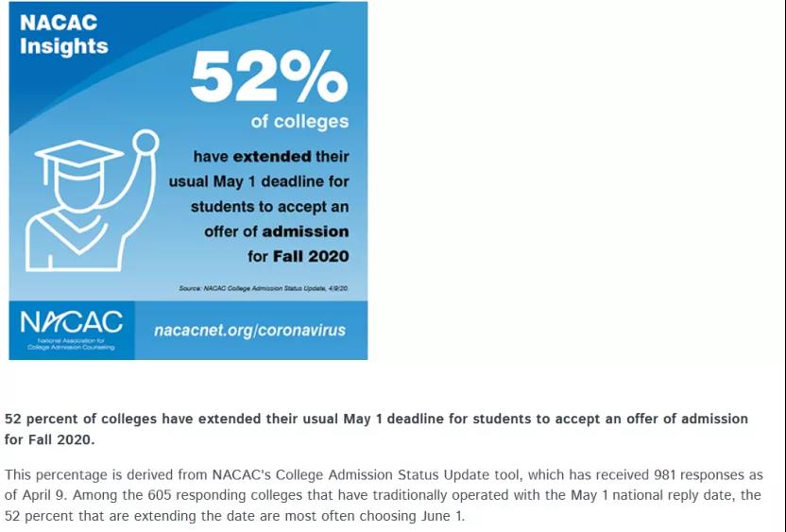This screenshot has width=786, height=532.
Task: Click the NACAC logo in the footer banner
Action: click(71, 322)
